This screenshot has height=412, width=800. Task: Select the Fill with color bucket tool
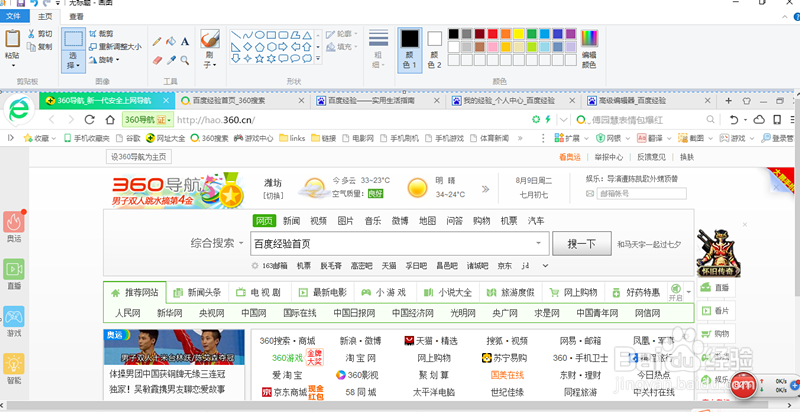(171, 41)
